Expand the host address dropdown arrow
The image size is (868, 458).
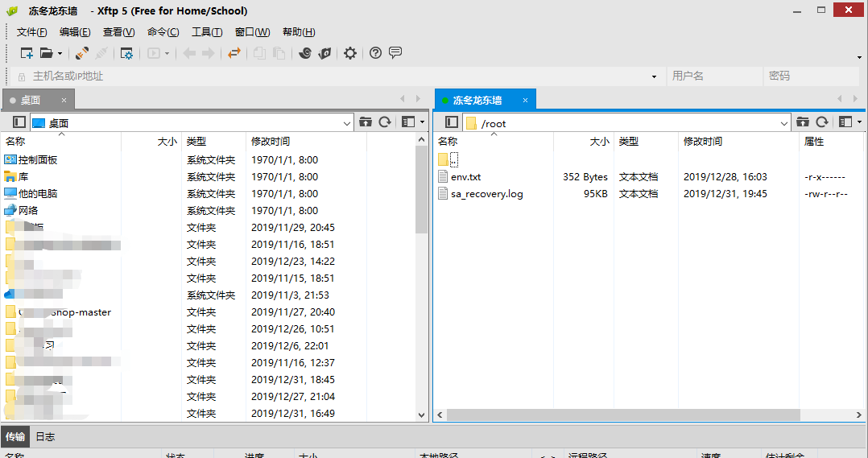(654, 76)
